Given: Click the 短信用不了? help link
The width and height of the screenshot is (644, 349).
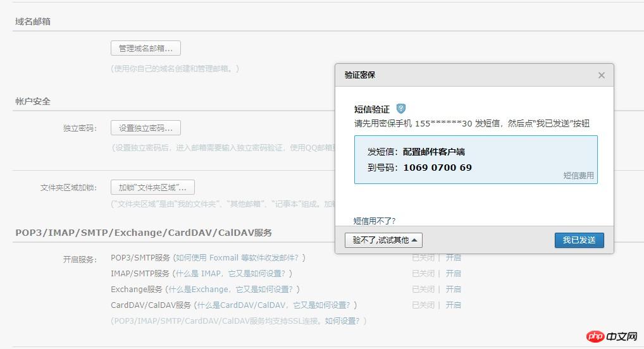Looking at the screenshot, I should coord(375,221).
